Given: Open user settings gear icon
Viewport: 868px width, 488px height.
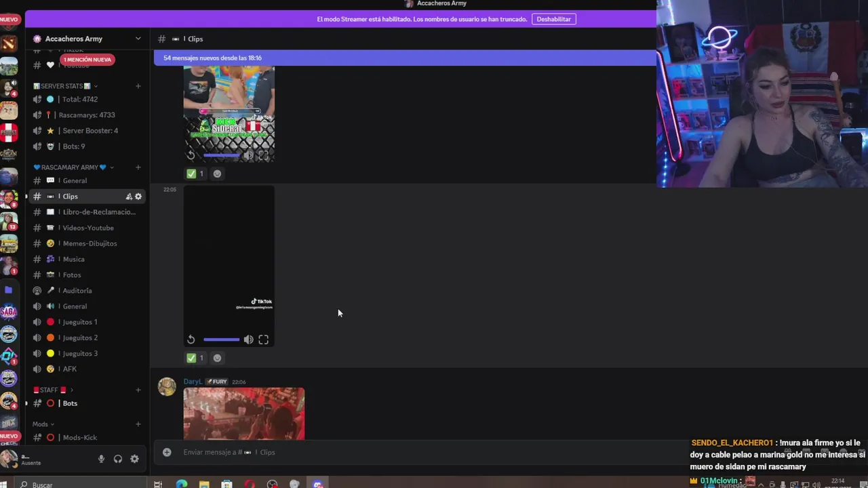Looking at the screenshot, I should coord(134,459).
